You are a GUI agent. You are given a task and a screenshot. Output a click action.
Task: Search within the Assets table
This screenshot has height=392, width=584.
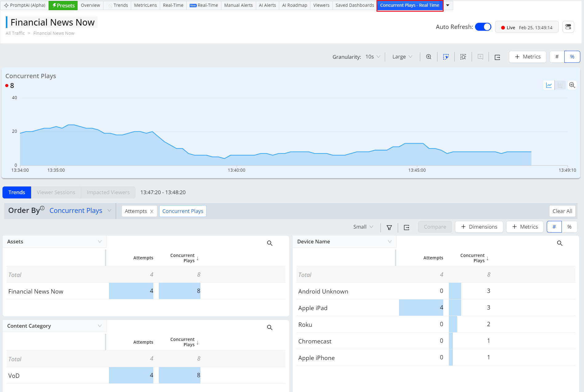click(x=270, y=243)
